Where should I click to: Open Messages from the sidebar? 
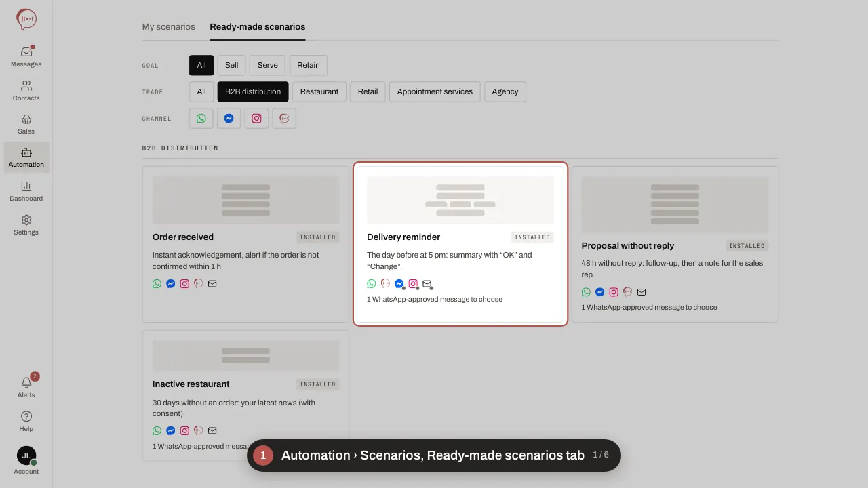click(x=26, y=58)
